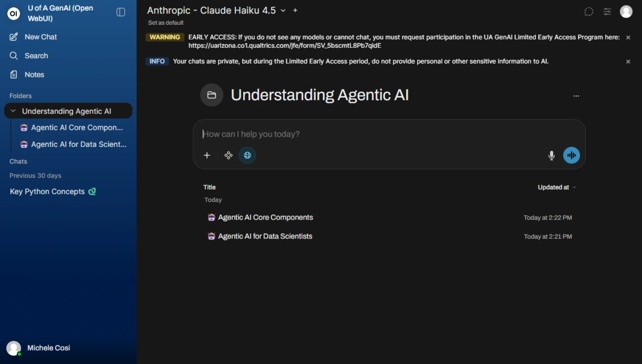
Task: Open Agentic AI Core Components chat from the list
Action: [x=265, y=217]
